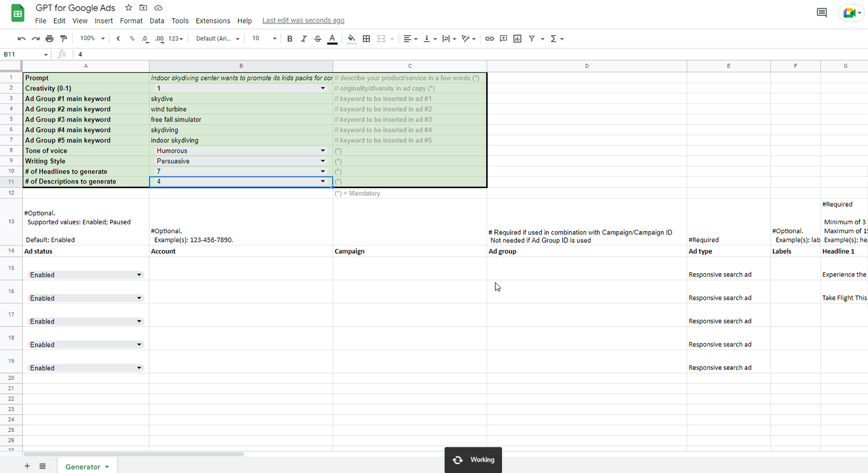Viewport: 868px width, 473px height.
Task: Open Ad status dropdown in row 19
Action: pos(139,368)
